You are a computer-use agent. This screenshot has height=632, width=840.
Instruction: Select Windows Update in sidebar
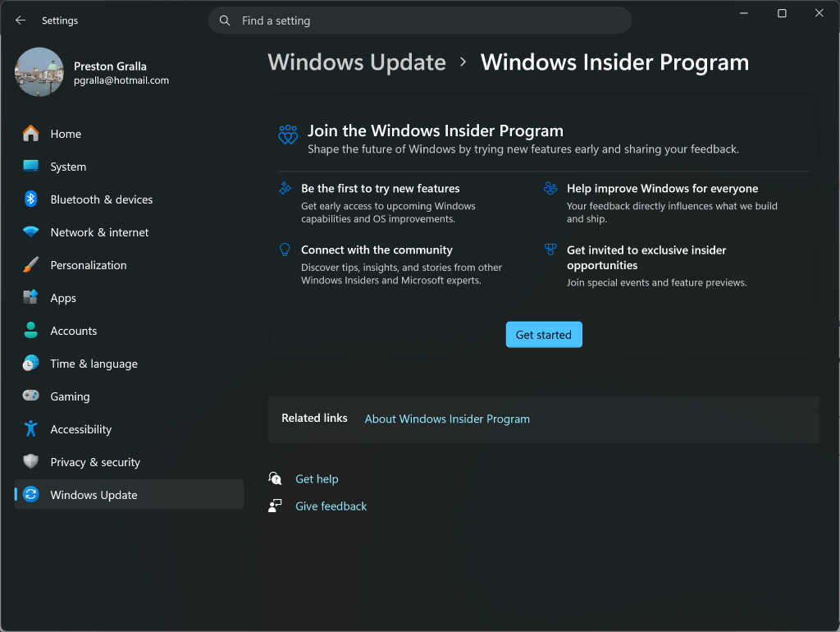point(129,494)
